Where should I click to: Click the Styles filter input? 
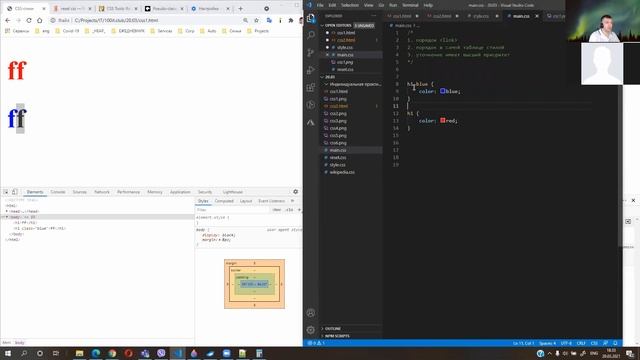pyautogui.click(x=233, y=210)
